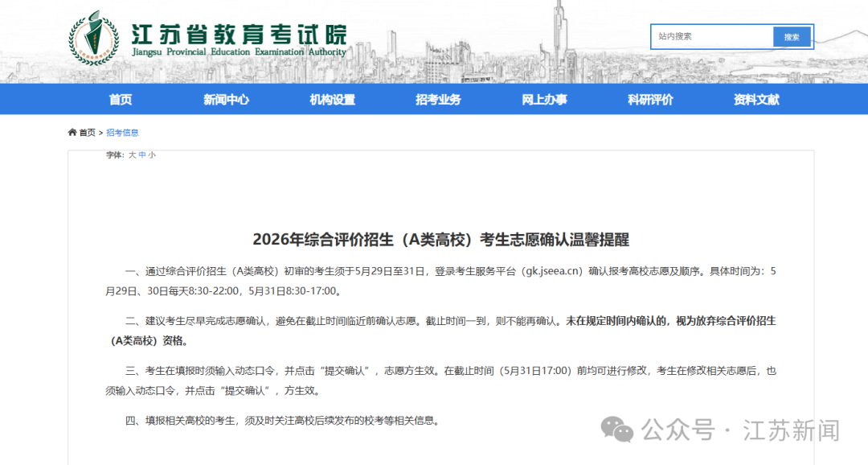Set font size to 大 (large)

click(133, 155)
